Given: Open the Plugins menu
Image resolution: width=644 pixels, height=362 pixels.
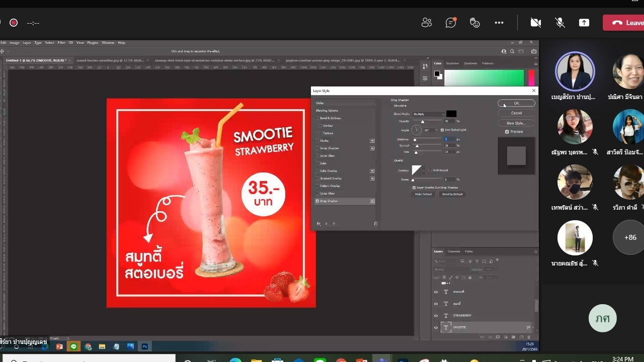Looking at the screenshot, I should 93,43.
